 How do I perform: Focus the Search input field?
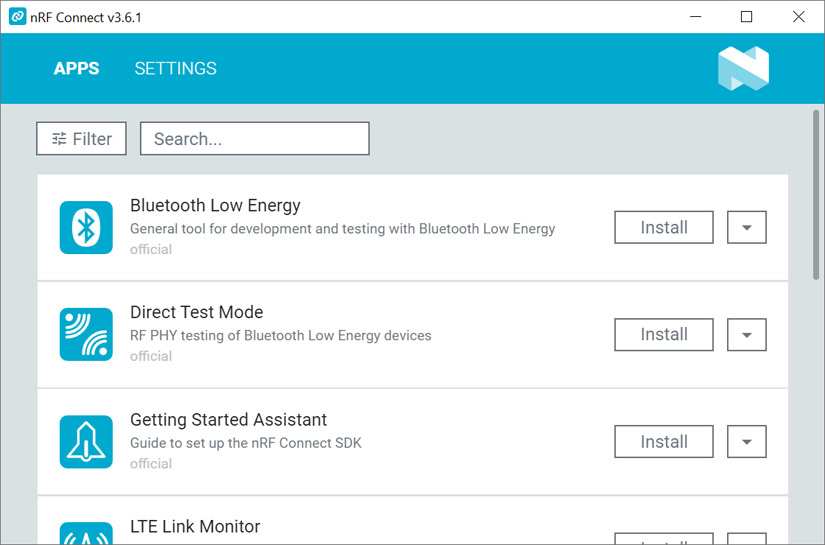click(255, 139)
